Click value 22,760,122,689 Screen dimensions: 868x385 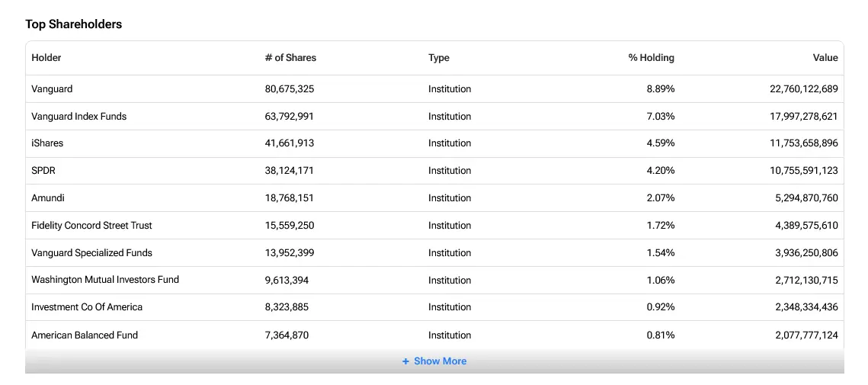(804, 88)
